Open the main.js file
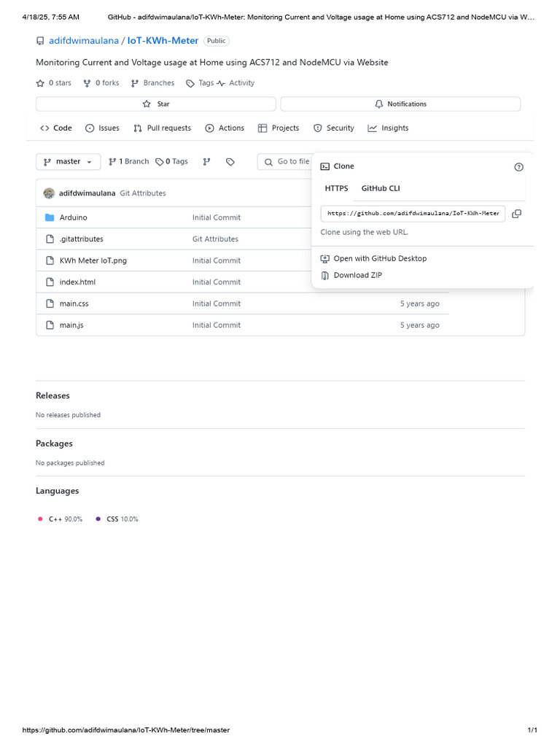 point(71,325)
